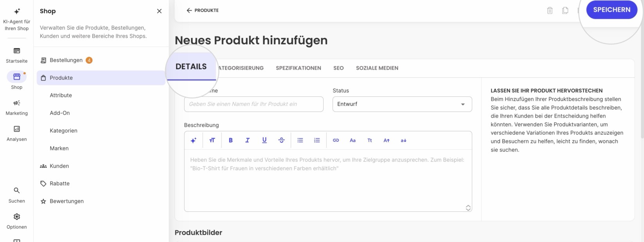Open the Status dropdown showing Entwurf
The width and height of the screenshot is (644, 242).
402,104
